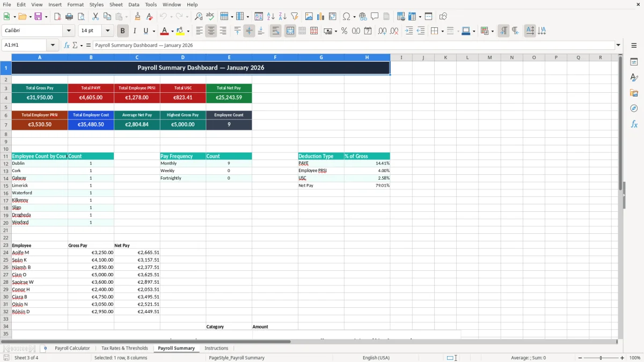Click the AutoFilter funnel icon
The width and height of the screenshot is (644, 362).
294,17
